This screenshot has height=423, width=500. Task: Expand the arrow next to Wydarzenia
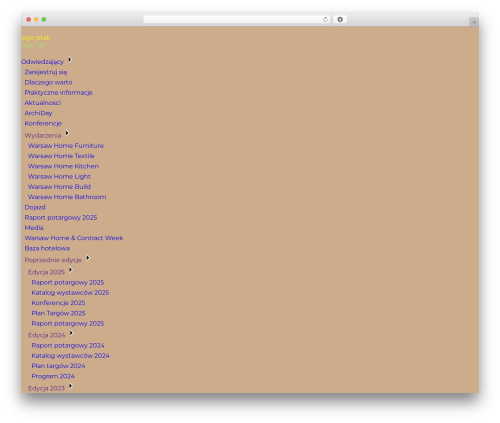[67, 133]
